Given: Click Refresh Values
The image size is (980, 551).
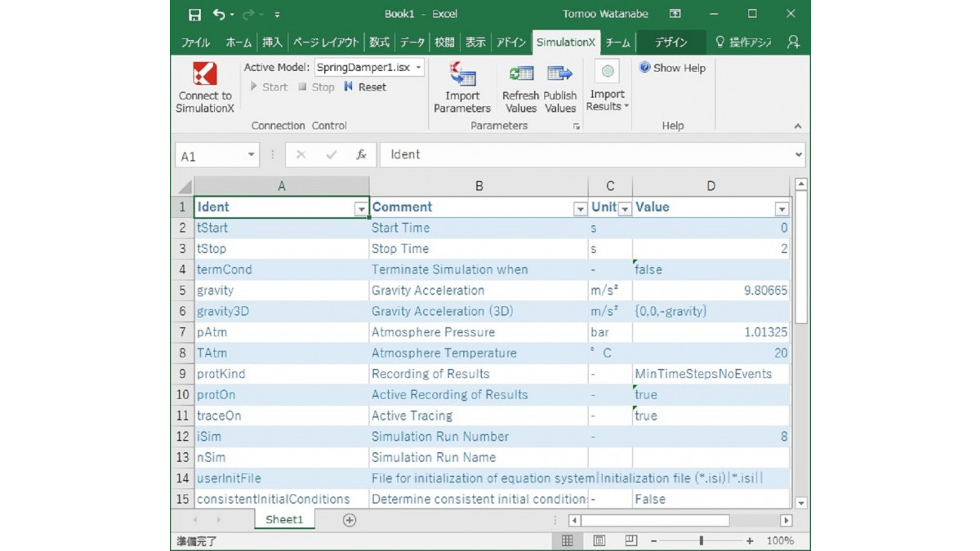Looking at the screenshot, I should coord(520,87).
